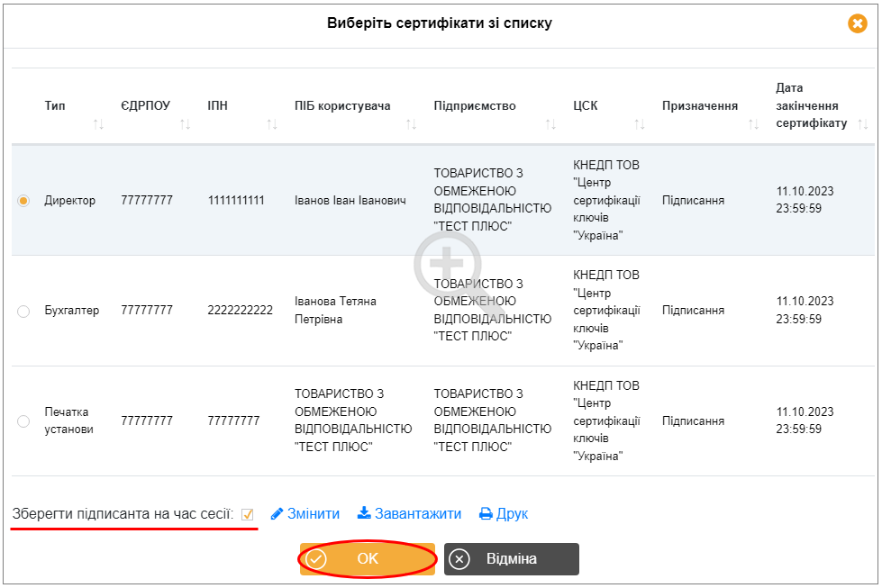Image resolution: width=882 pixels, height=588 pixels.
Task: Click the Печатка установи type cell
Action: tap(69, 421)
